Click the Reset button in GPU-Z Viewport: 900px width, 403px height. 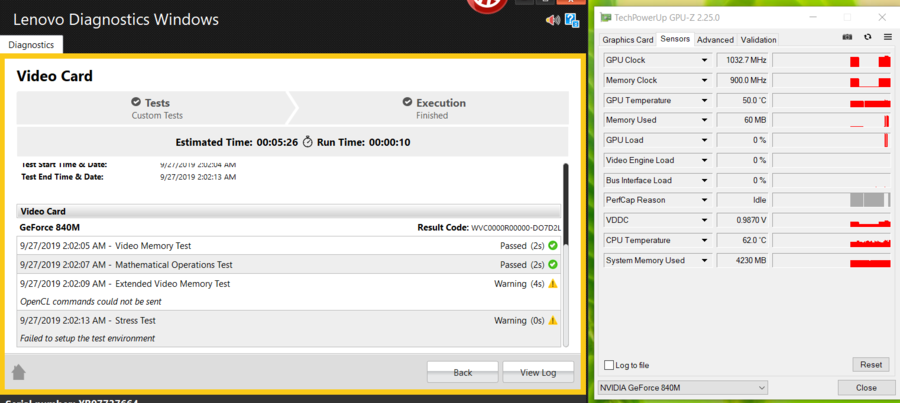871,365
